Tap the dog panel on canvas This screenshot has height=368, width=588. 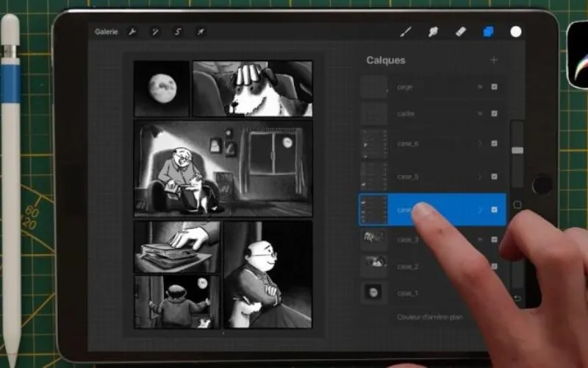(x=252, y=88)
